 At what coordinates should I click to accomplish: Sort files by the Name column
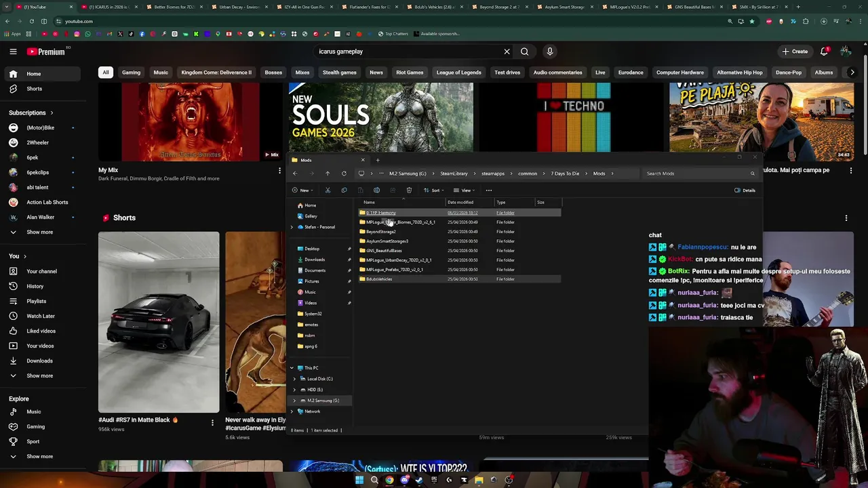(x=401, y=203)
